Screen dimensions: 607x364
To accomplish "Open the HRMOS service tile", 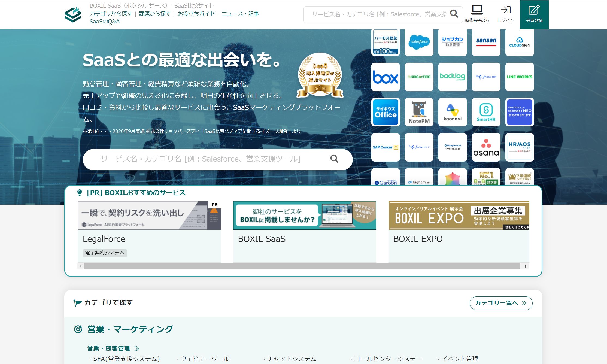I will (x=520, y=147).
